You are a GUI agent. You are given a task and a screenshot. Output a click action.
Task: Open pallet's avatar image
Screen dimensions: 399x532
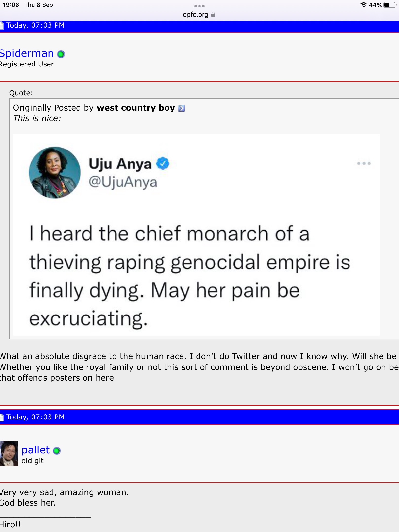tap(9, 453)
